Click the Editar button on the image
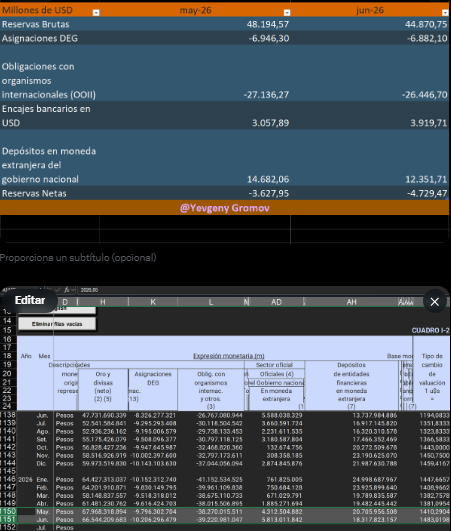Screen dimensions: 451x531 point(30,300)
